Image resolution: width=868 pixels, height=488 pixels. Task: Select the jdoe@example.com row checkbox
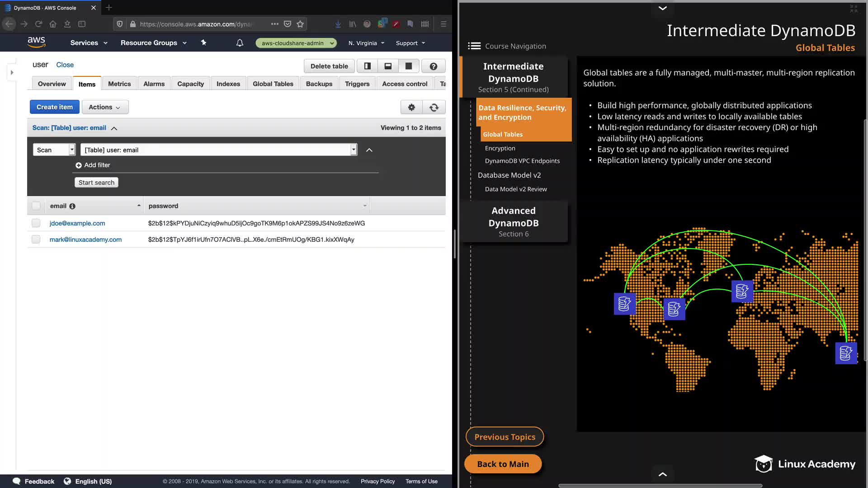pyautogui.click(x=36, y=223)
